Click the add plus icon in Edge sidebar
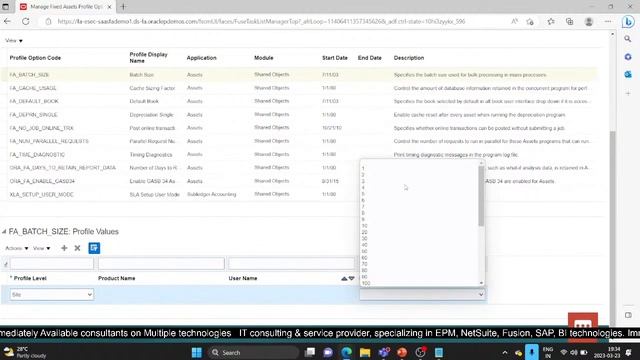Viewport: 640px width, 360px height. pos(628,93)
